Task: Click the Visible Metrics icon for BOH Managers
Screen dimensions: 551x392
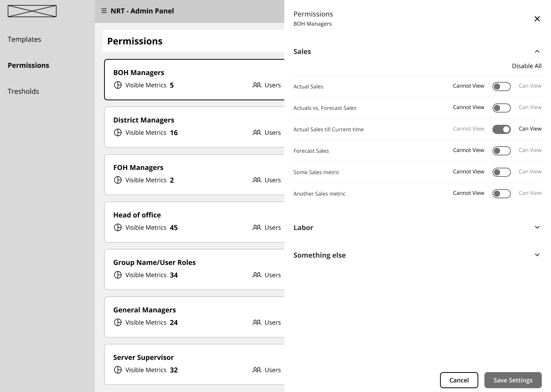Action: coord(118,85)
